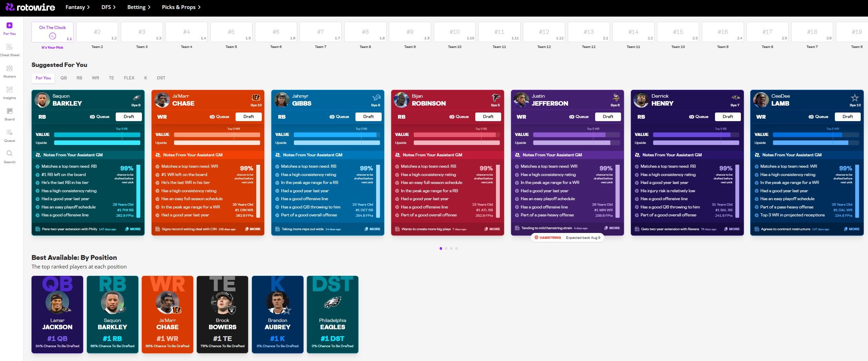868x361 pixels.
Task: Open the Rosters sidebar icon
Action: click(10, 68)
